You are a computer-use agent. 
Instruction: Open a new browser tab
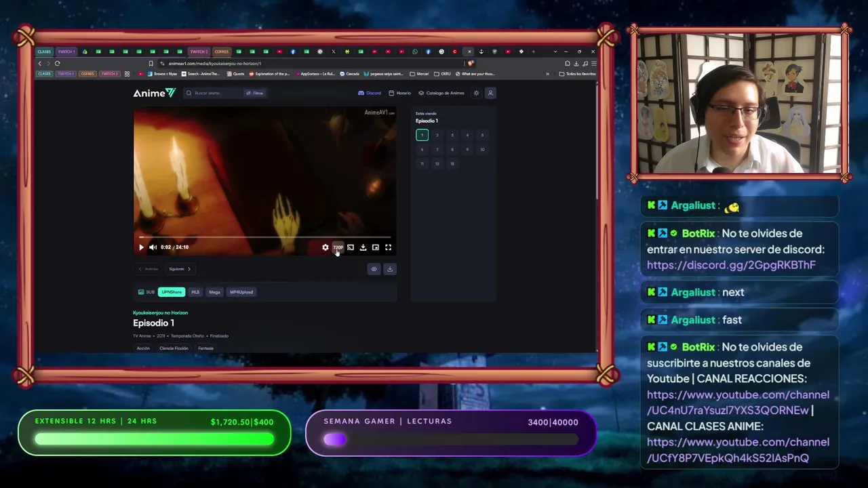(x=533, y=52)
